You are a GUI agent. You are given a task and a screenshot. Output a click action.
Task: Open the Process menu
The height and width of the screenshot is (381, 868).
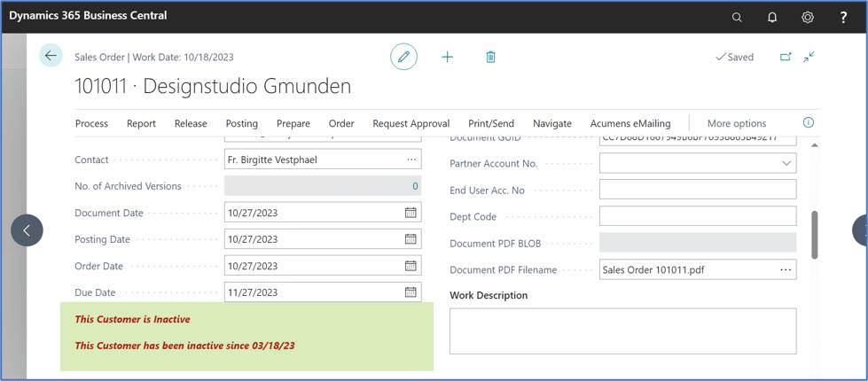pyautogui.click(x=91, y=123)
